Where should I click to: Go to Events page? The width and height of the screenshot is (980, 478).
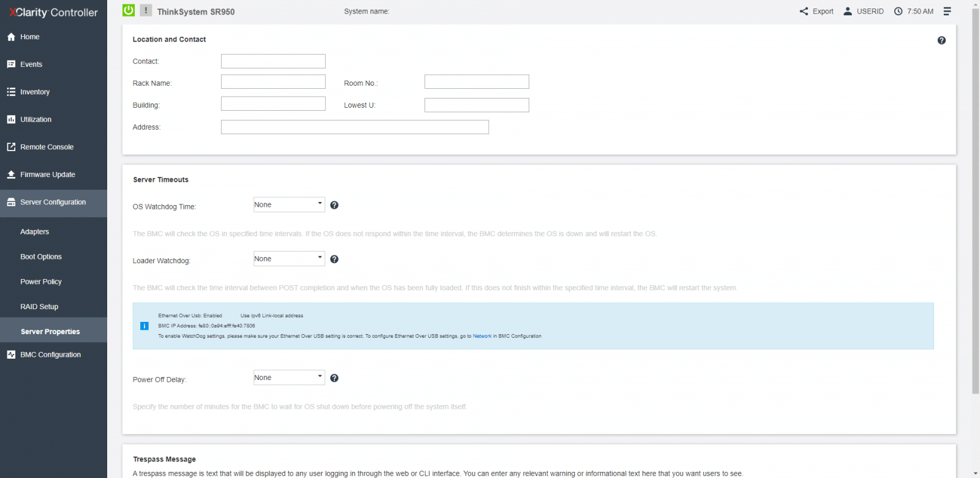(x=53, y=64)
